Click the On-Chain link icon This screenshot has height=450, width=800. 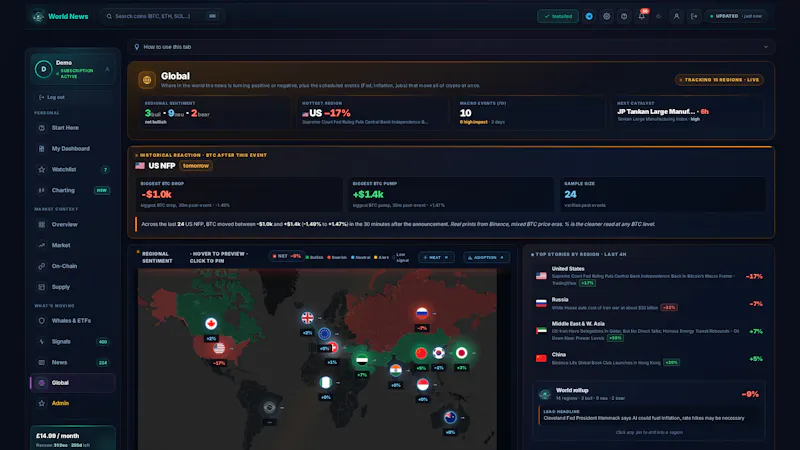(x=42, y=266)
